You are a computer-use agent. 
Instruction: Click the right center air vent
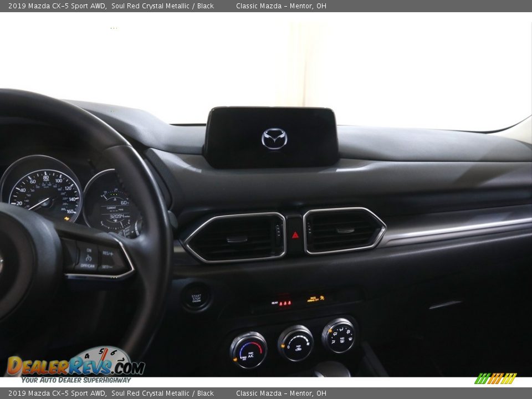coord(343,230)
